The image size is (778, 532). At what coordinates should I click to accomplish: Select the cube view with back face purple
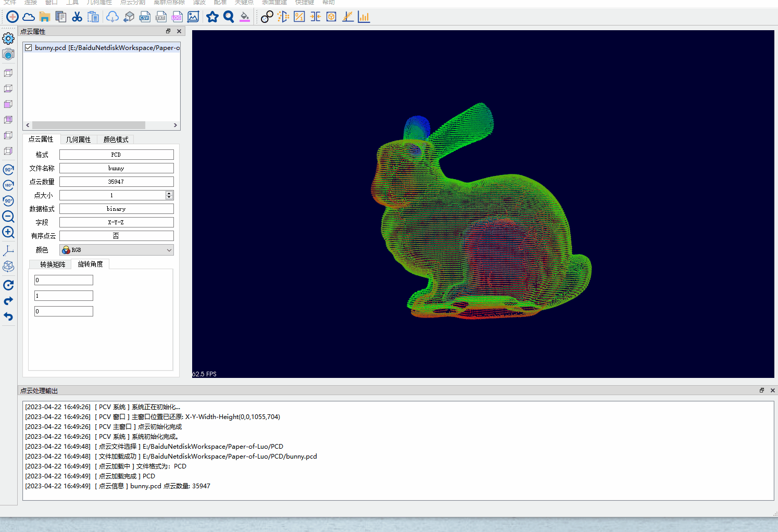pos(8,120)
